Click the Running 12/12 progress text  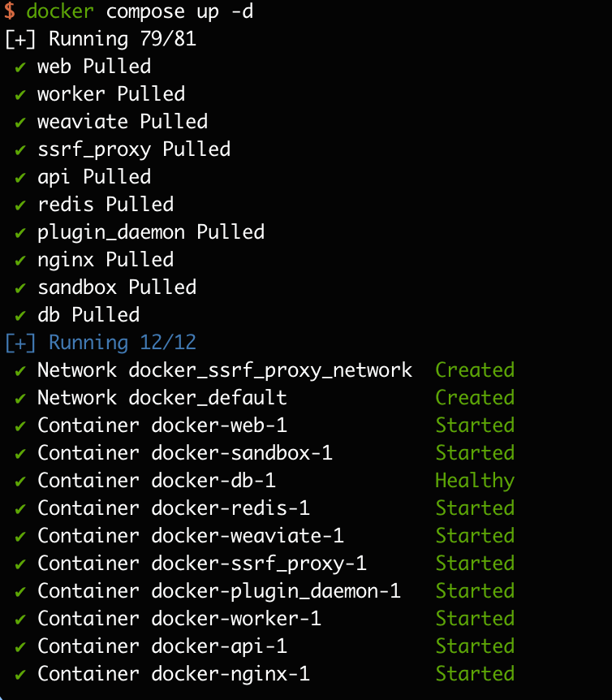click(123, 343)
